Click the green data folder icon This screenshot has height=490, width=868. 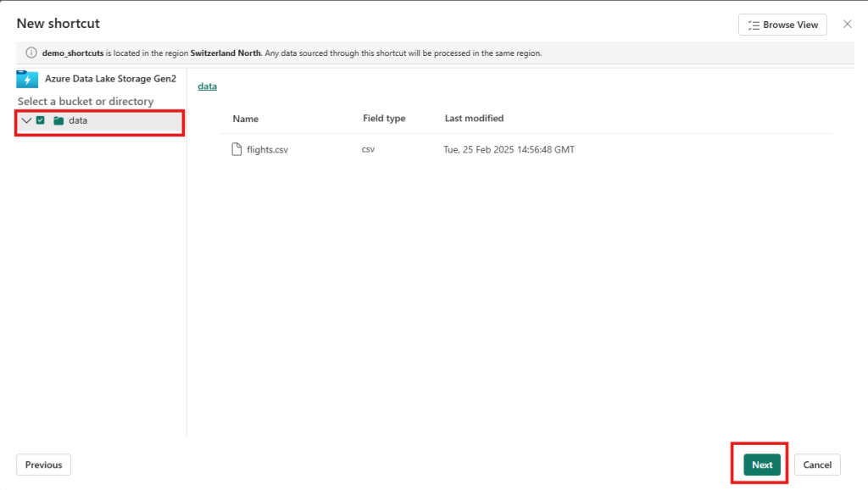tap(58, 120)
